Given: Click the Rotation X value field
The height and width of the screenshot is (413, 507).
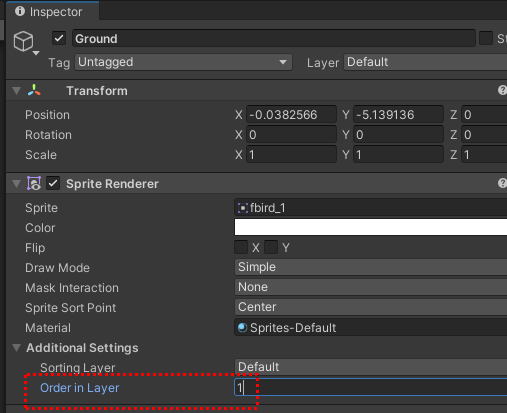Looking at the screenshot, I should (291, 135).
